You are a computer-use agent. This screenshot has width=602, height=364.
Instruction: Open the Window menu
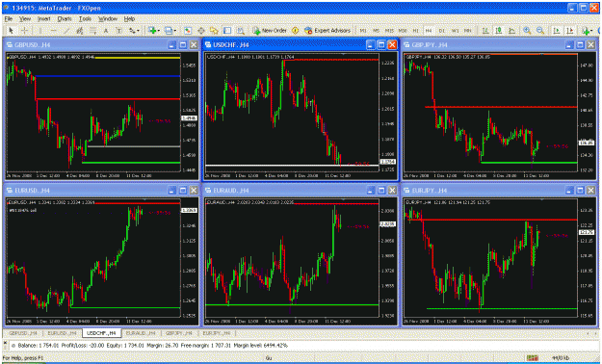(x=108, y=18)
